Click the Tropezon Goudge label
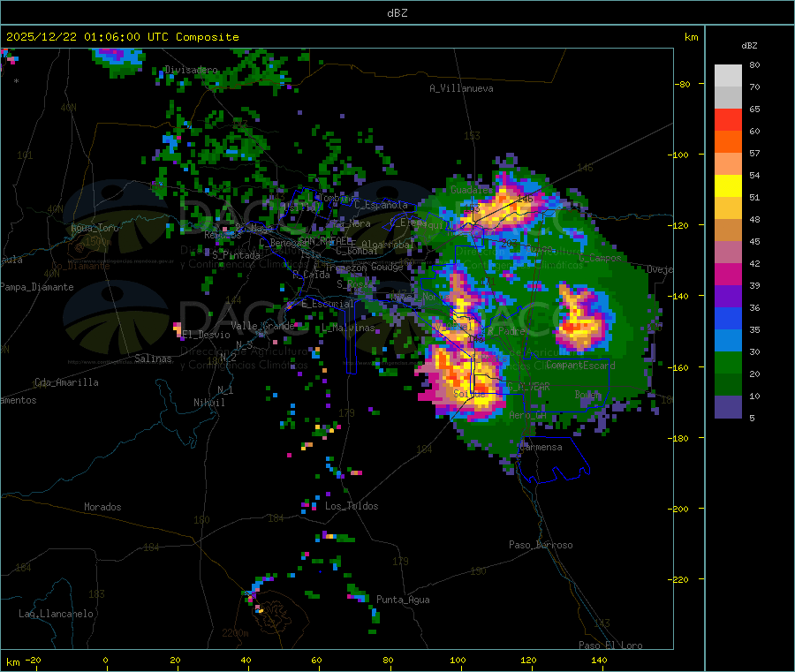Image resolution: width=795 pixels, height=672 pixels. tap(364, 268)
